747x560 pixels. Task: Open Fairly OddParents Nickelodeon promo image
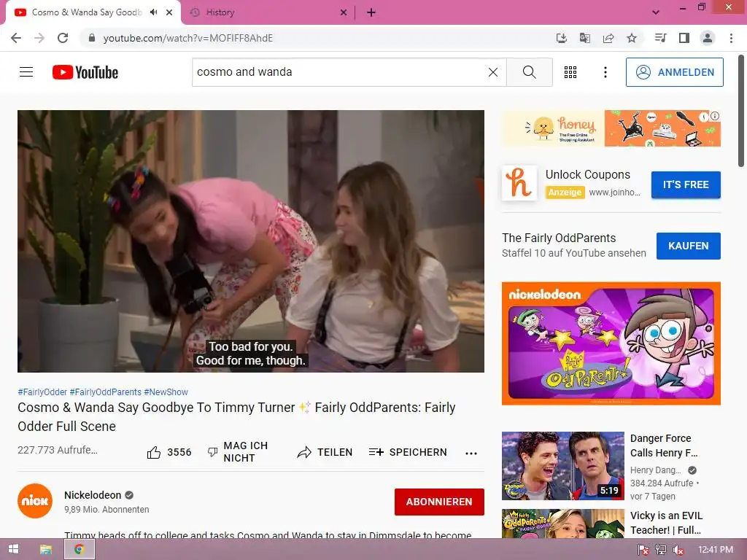tap(611, 343)
